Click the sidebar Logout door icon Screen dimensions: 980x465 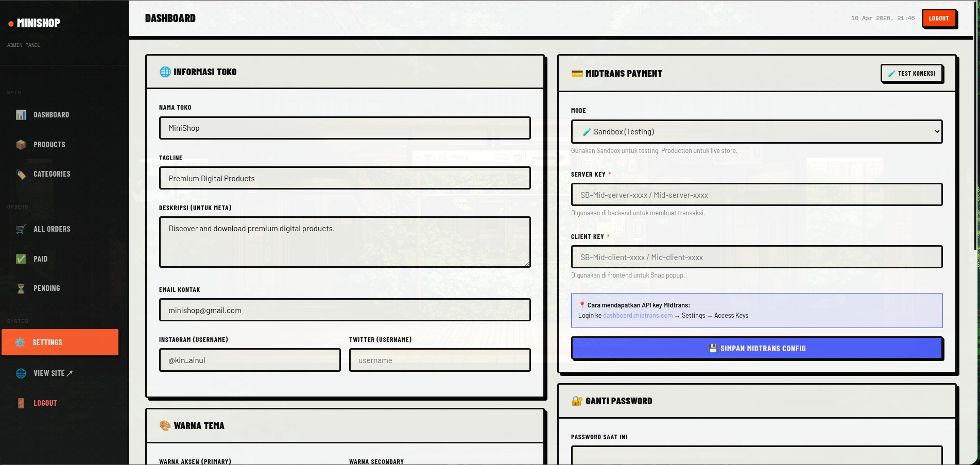pyautogui.click(x=21, y=403)
